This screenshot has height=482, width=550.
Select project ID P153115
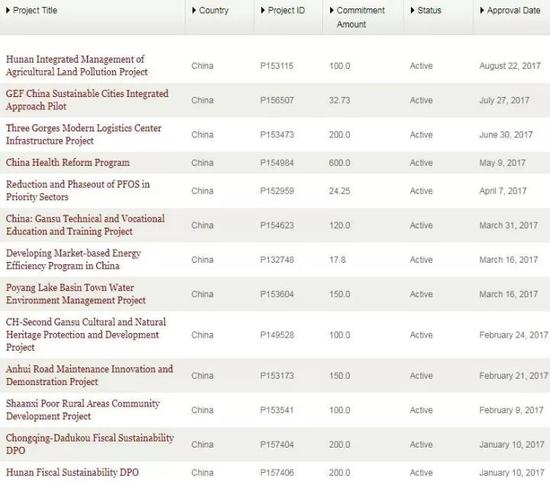coord(277,66)
